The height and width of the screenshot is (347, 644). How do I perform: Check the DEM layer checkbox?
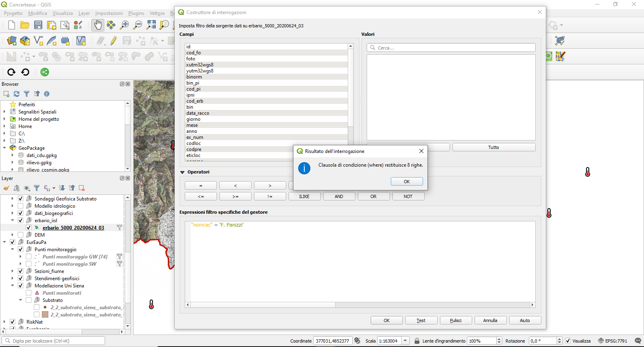point(21,235)
